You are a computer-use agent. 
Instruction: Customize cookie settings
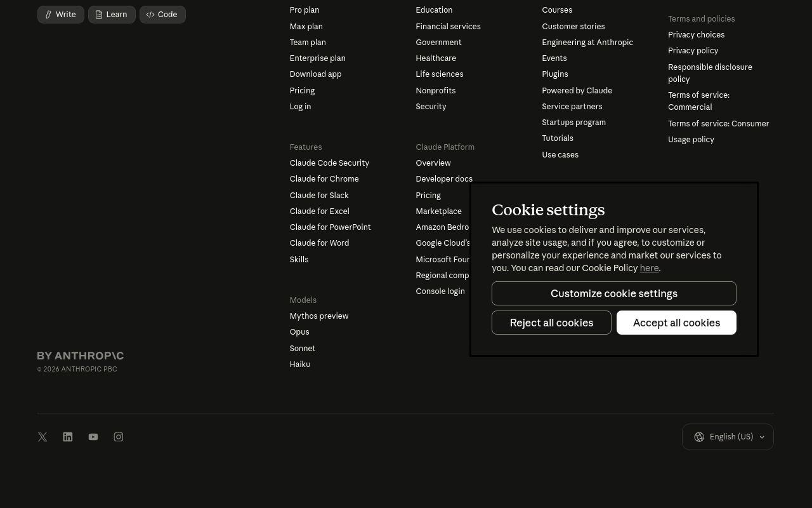click(x=613, y=293)
